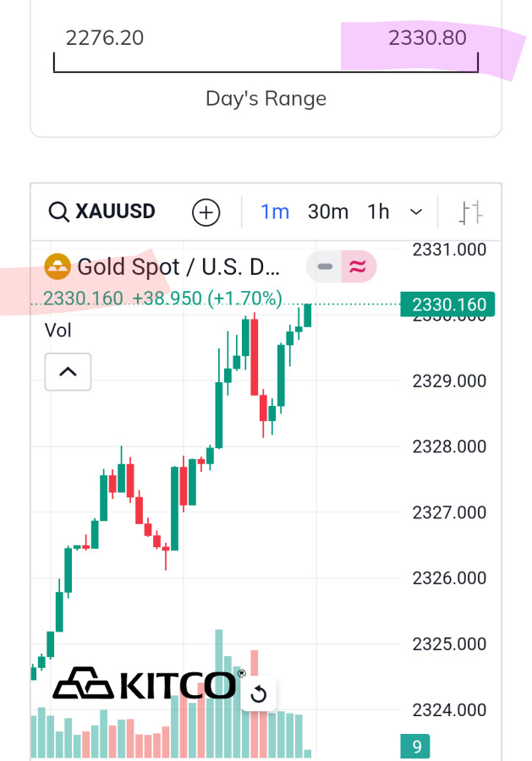Image resolution: width=532 pixels, height=761 pixels.
Task: Click the green 2330.160 price label
Action: click(447, 304)
